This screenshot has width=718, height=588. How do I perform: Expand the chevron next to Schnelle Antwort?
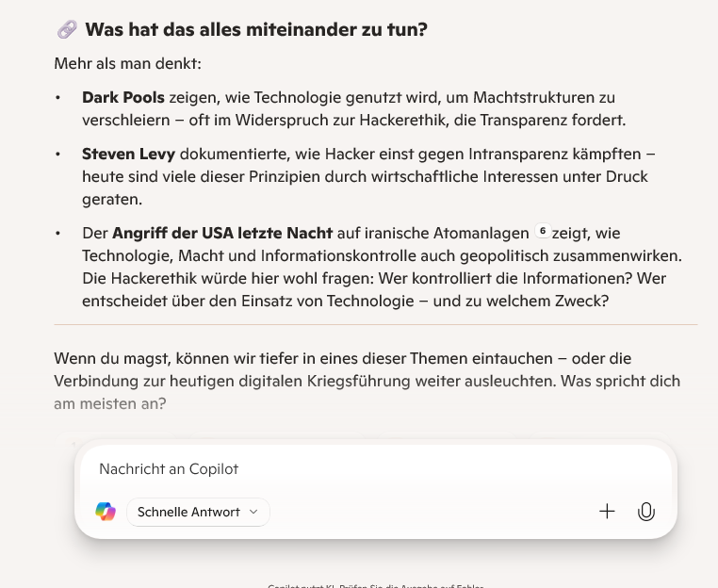253,512
